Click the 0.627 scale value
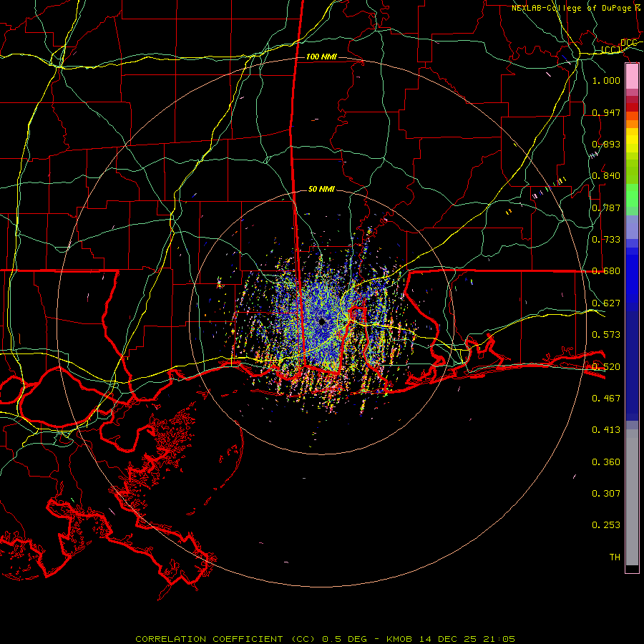 606,303
